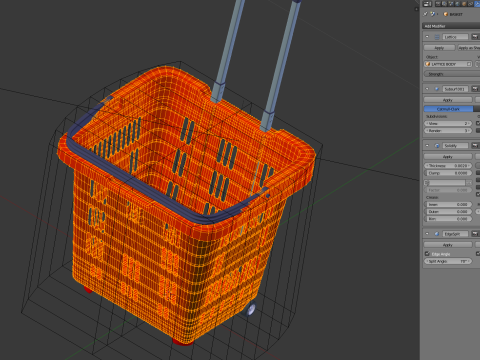
Task: Click the Solidify Factor slider
Action: [x=448, y=190]
